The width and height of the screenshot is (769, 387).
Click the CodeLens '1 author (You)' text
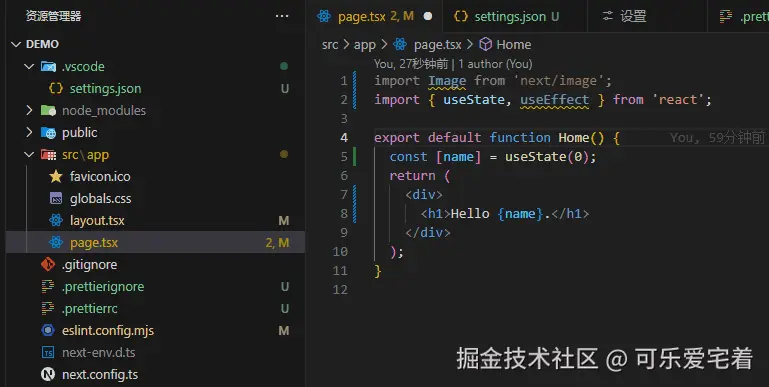coord(495,64)
